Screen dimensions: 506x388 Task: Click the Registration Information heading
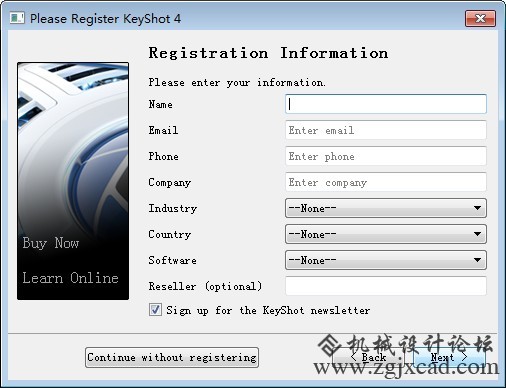268,53
